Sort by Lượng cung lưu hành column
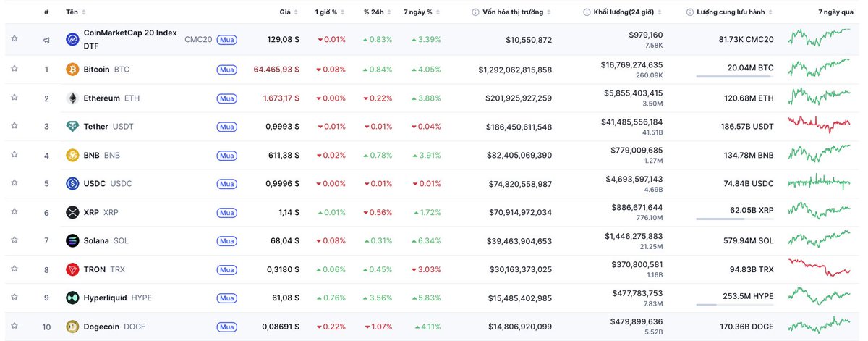This screenshot has height=341, width=868. (733, 12)
